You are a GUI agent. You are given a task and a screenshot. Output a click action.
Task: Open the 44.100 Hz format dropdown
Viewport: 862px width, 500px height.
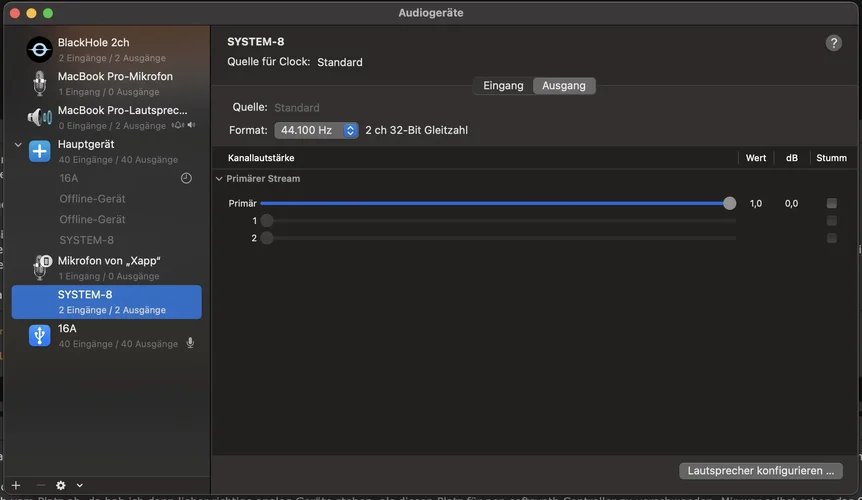coord(316,130)
